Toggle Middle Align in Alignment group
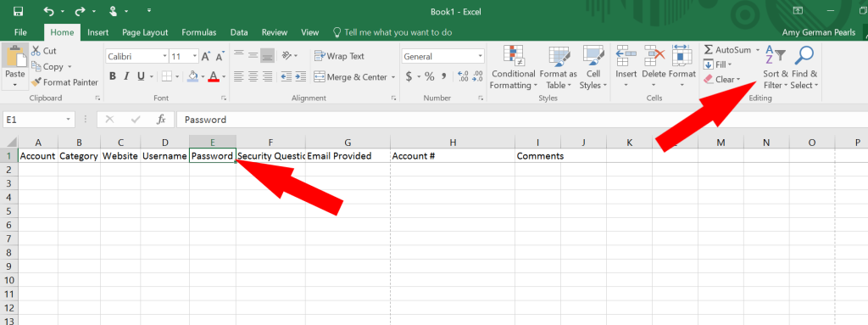The height and width of the screenshot is (325, 868). point(253,55)
